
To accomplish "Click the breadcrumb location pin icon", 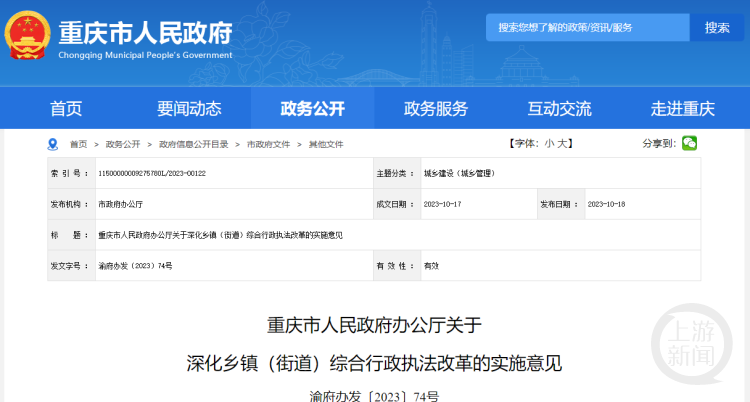I will pos(54,144).
